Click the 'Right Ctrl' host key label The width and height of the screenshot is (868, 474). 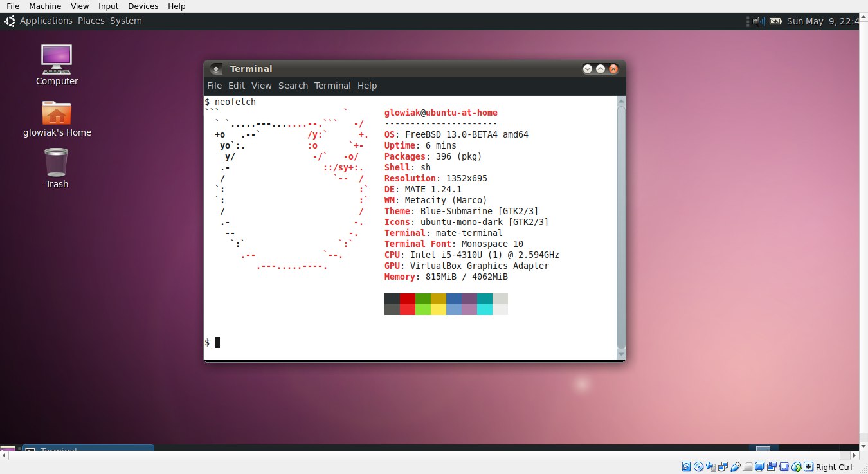click(834, 468)
